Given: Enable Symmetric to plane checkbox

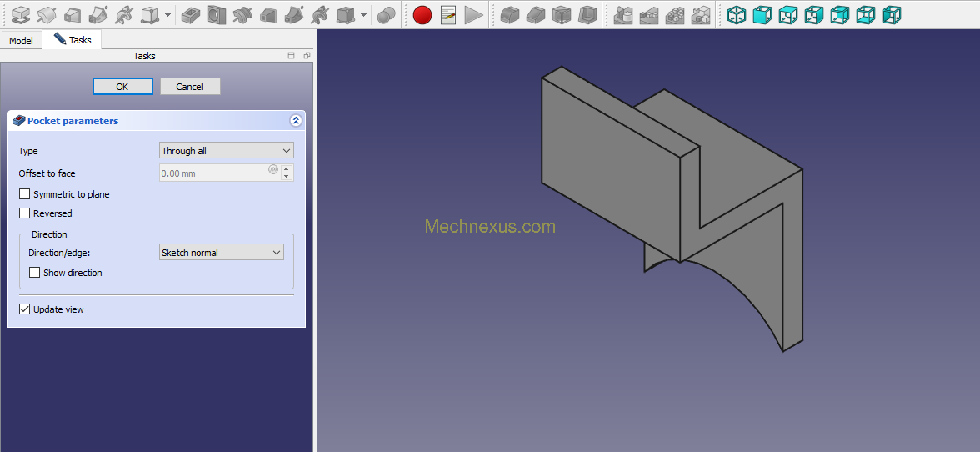Looking at the screenshot, I should coord(24,194).
